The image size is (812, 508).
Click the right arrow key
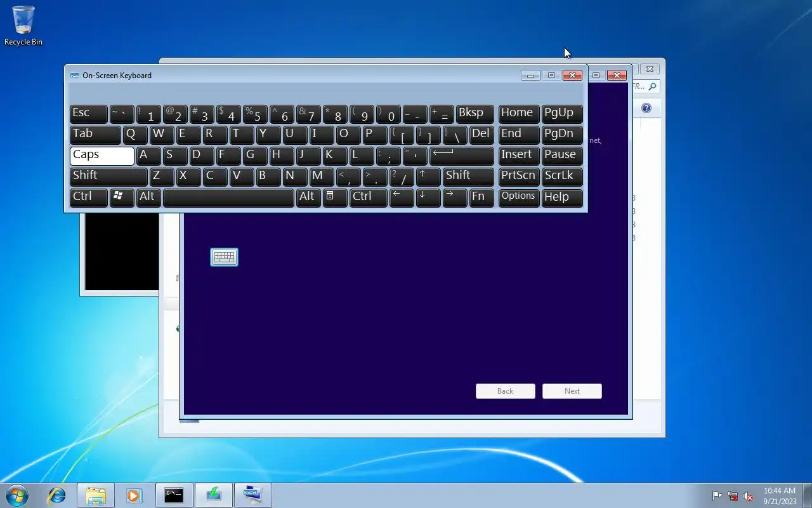455,197
